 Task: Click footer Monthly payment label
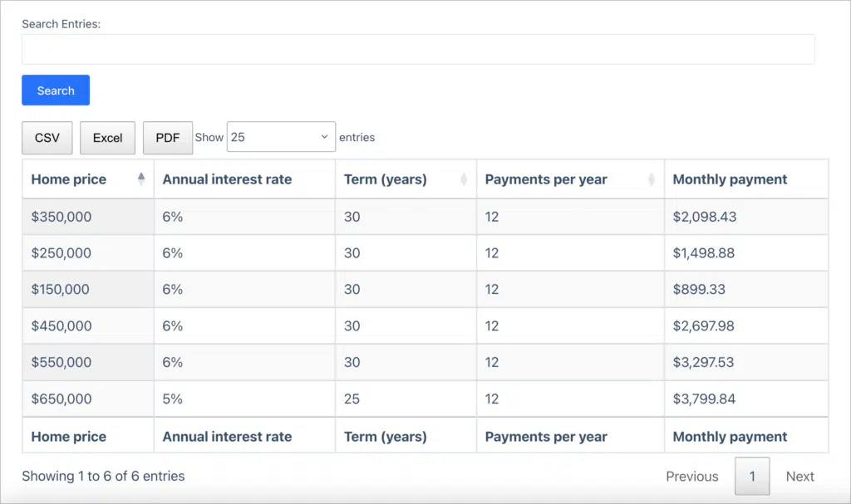pyautogui.click(x=730, y=437)
